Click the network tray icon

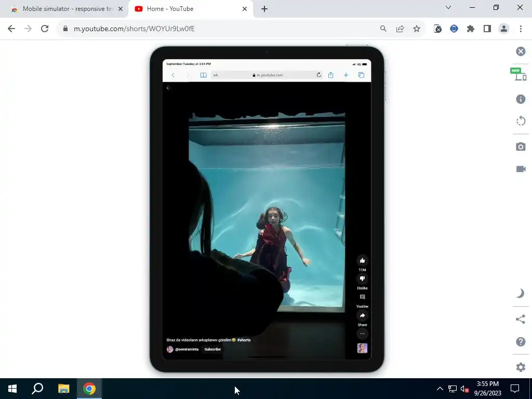pos(453,389)
